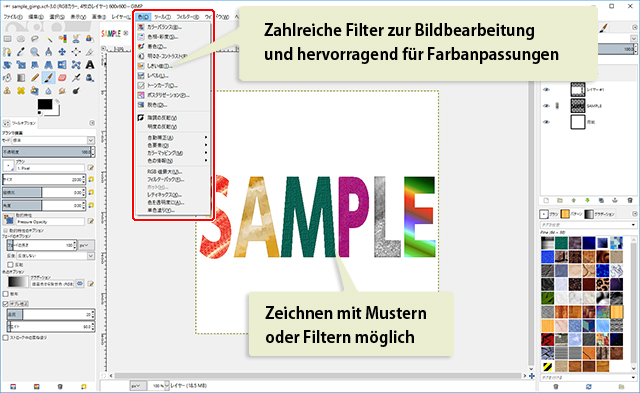
Task: Click the delete layer trash icon
Action: click(x=630, y=200)
